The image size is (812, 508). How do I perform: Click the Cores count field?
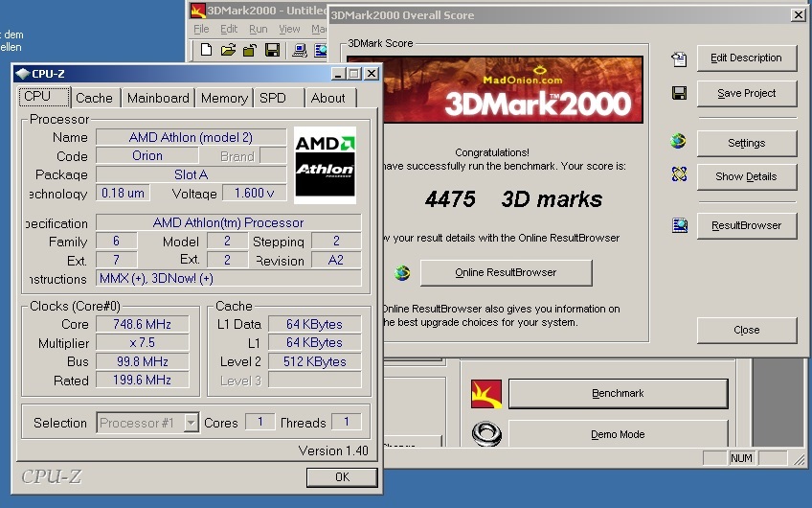tap(259, 422)
